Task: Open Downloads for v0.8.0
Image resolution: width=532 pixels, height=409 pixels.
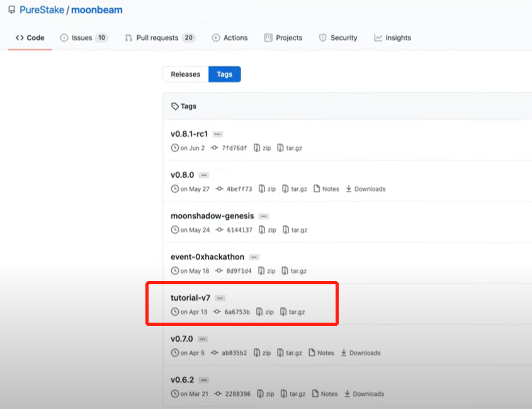Action: click(x=366, y=189)
